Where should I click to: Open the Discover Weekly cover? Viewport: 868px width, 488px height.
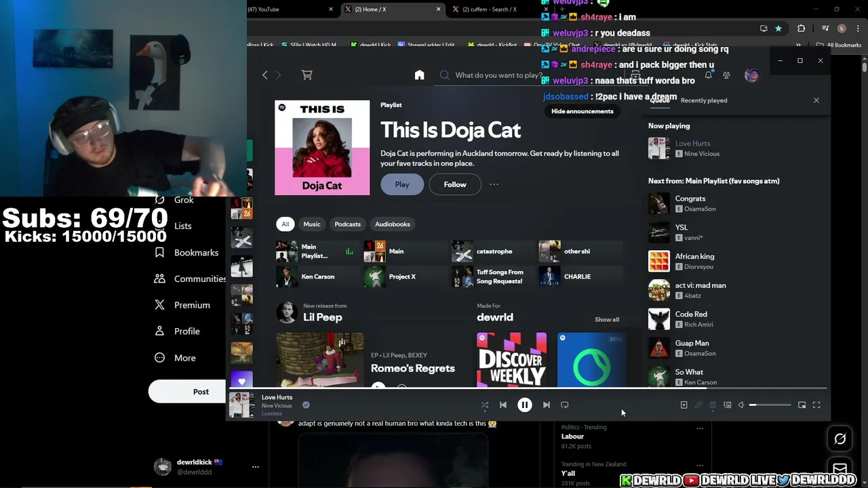click(511, 360)
